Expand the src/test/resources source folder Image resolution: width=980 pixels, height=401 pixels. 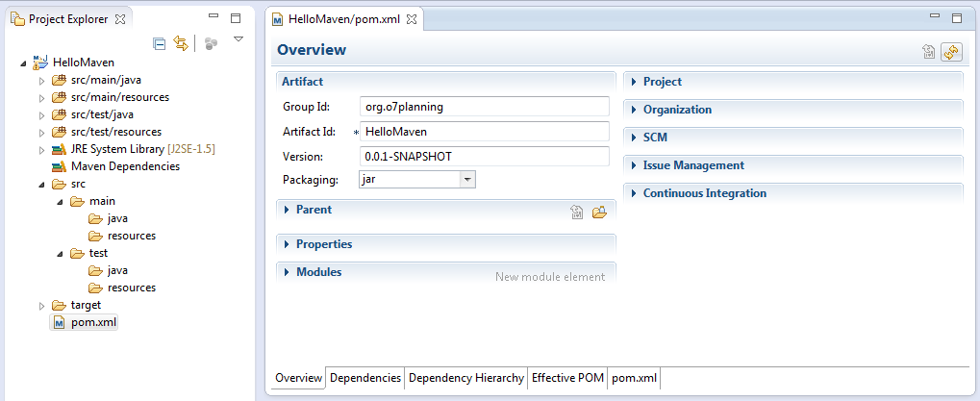(x=42, y=133)
